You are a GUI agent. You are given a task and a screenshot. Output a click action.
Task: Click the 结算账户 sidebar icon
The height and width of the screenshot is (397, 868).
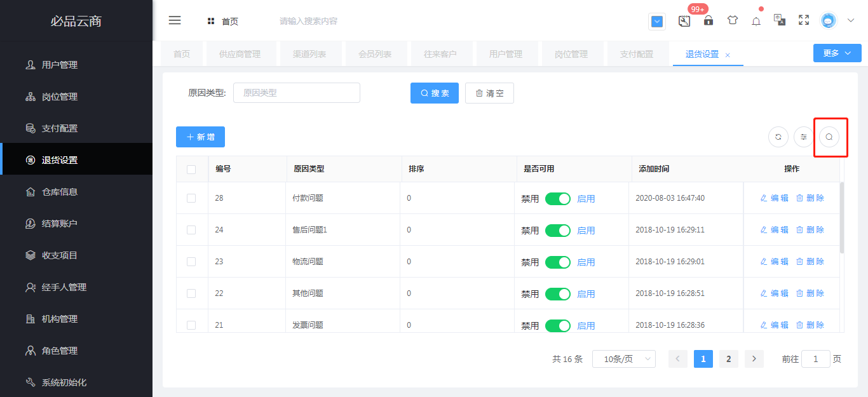pos(30,224)
